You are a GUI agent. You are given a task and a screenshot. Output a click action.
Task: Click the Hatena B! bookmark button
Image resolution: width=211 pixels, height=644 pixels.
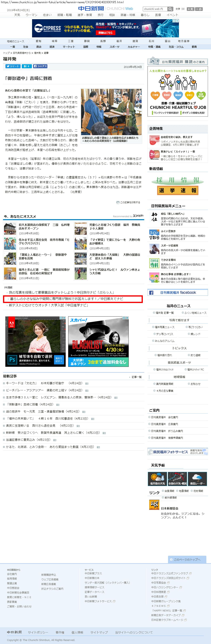26,66
